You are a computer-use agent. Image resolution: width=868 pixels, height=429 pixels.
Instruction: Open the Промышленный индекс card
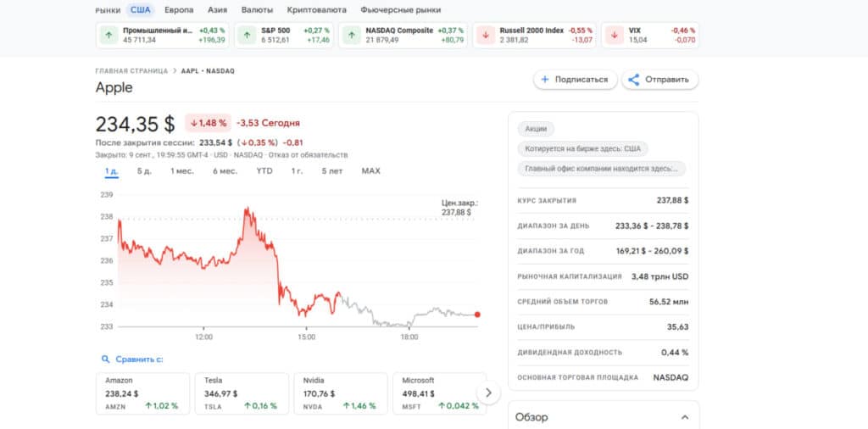[162, 36]
